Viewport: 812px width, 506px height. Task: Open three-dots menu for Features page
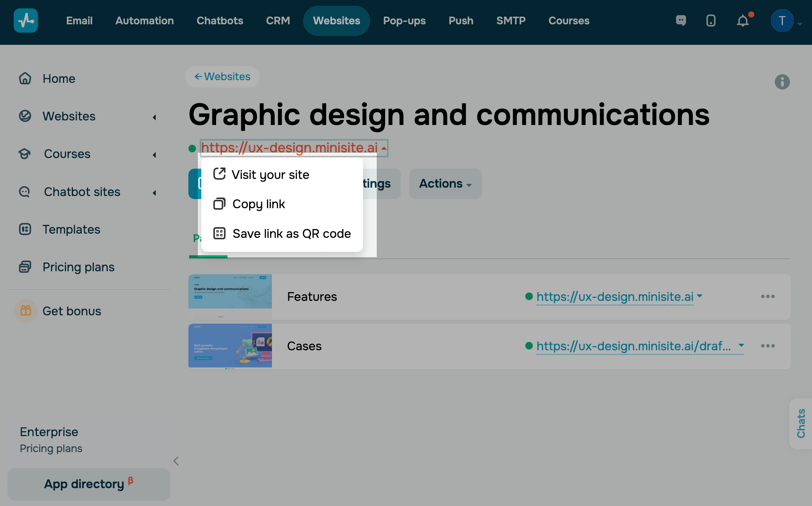point(768,297)
